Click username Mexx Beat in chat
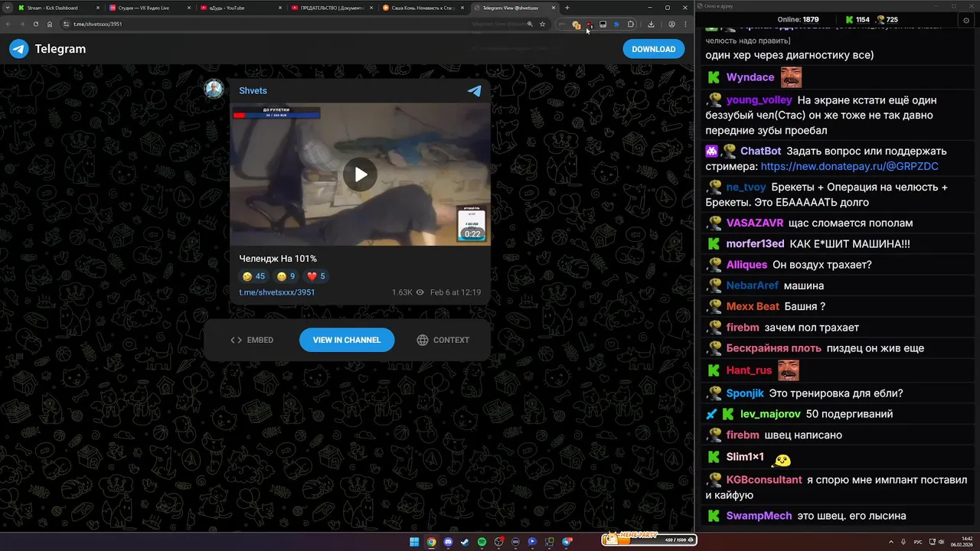 click(753, 306)
